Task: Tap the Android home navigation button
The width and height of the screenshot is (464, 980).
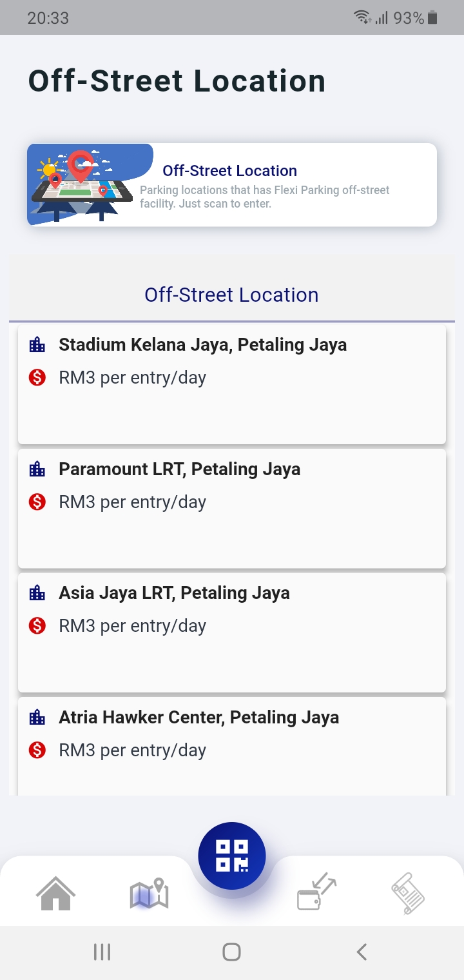Action: tap(231, 952)
